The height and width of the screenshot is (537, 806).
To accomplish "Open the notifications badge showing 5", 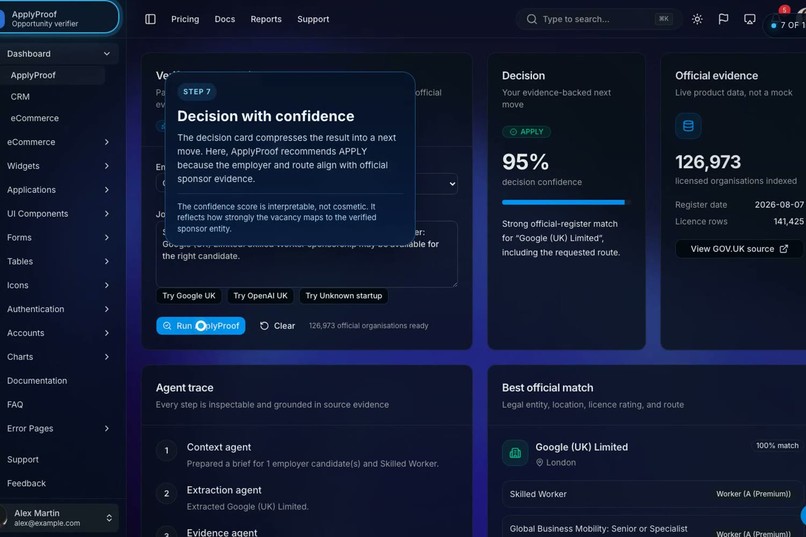I will (784, 10).
